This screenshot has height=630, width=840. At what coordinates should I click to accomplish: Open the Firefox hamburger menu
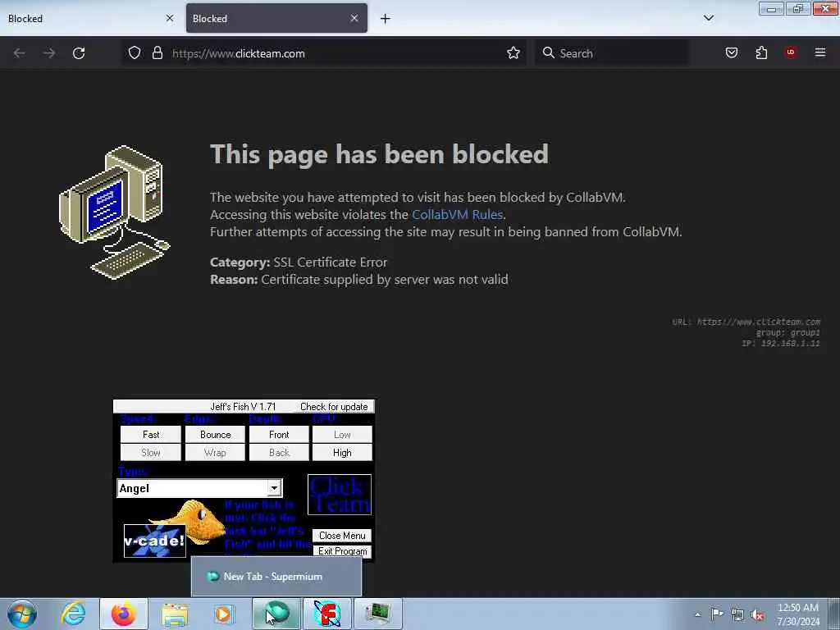point(820,52)
